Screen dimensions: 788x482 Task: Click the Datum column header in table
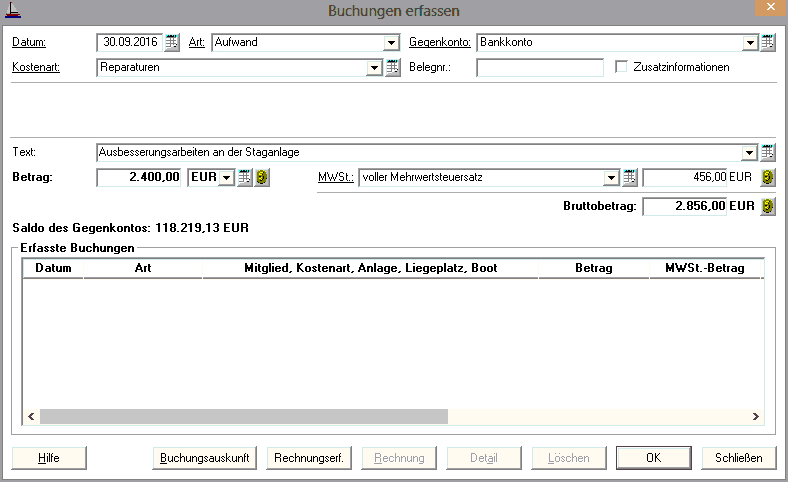click(x=53, y=268)
